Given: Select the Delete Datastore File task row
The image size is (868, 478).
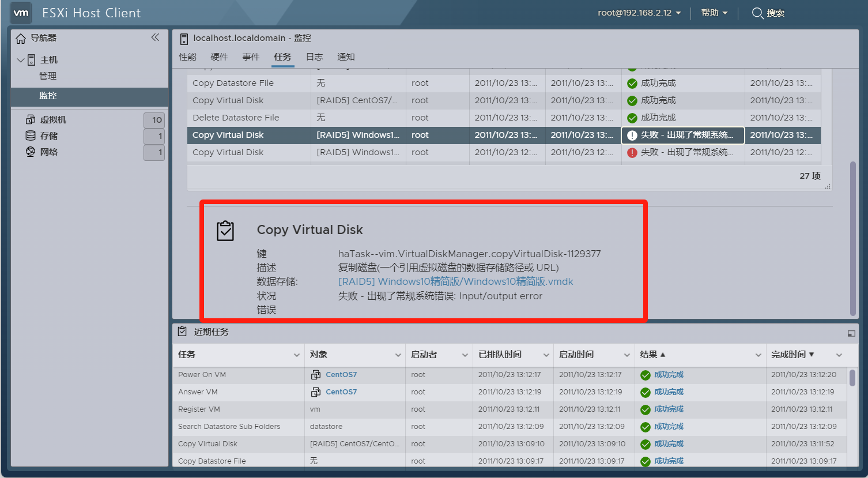Looking at the screenshot, I should [236, 118].
